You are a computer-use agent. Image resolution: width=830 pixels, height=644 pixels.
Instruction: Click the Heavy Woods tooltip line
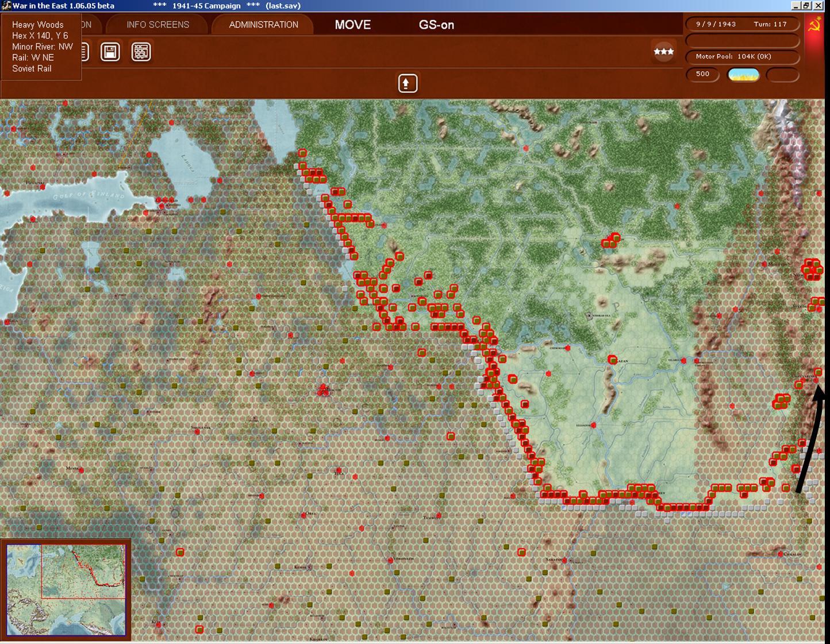[38, 25]
